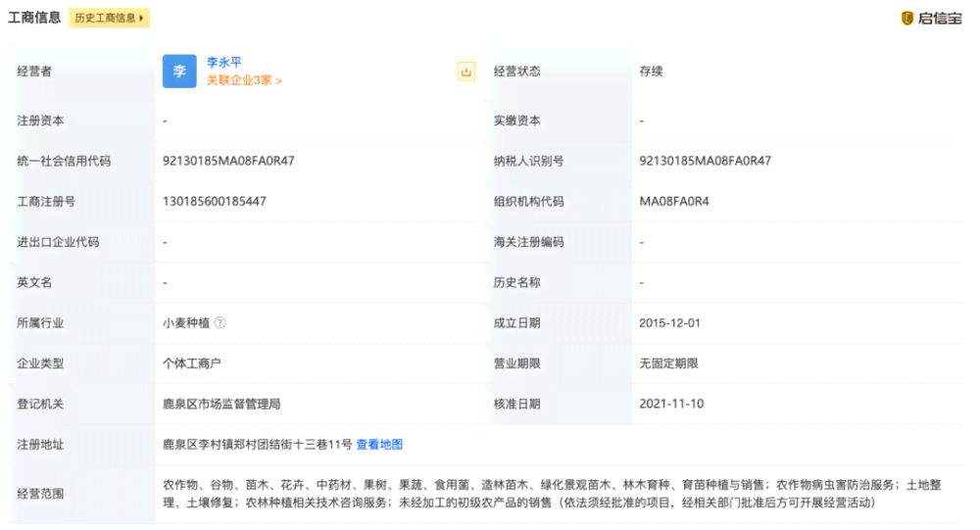
Task: Click the 登记机关 label
Action: click(40, 404)
